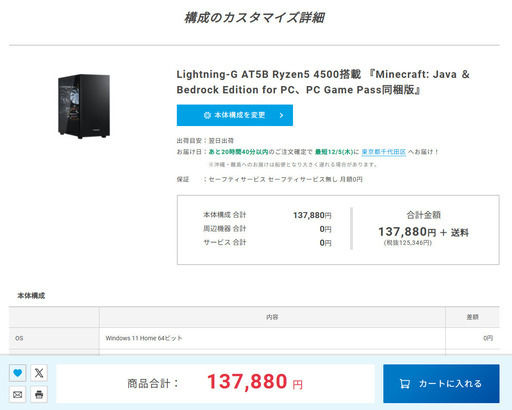
Task: Print page with printer icon
Action: click(x=39, y=395)
